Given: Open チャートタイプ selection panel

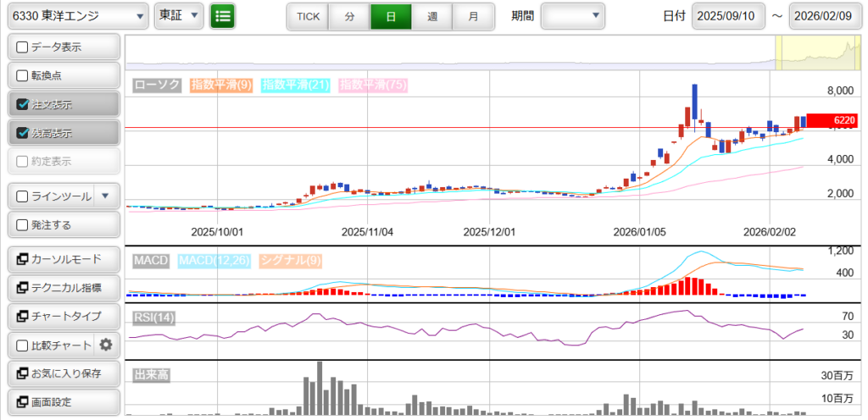Looking at the screenshot, I should click(x=64, y=316).
